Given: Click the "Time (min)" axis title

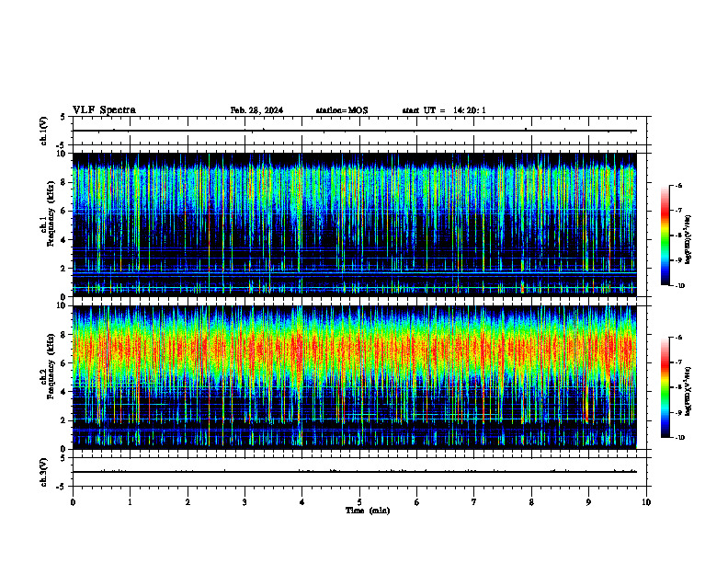Looking at the screenshot, I should coord(368,511).
